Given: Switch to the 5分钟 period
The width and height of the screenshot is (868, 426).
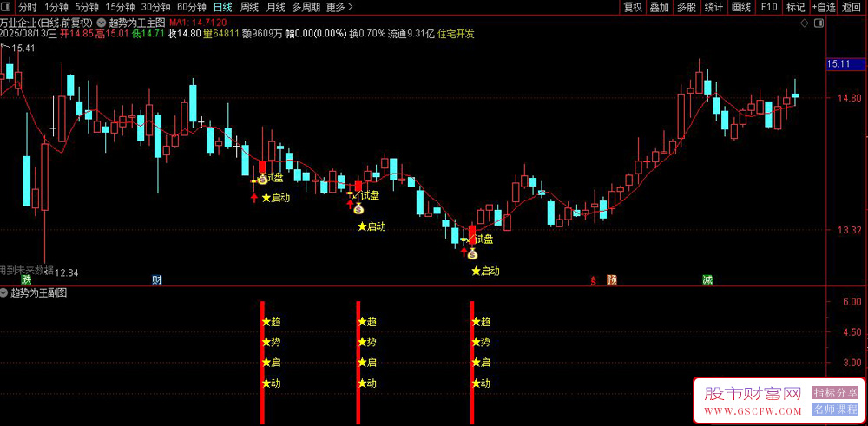Looking at the screenshot, I should point(87,7).
